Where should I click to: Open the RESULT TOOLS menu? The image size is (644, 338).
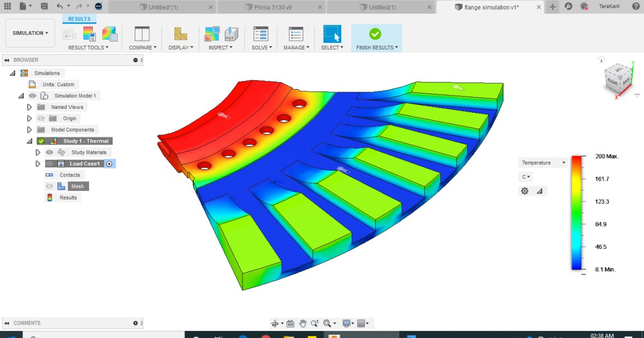88,47
